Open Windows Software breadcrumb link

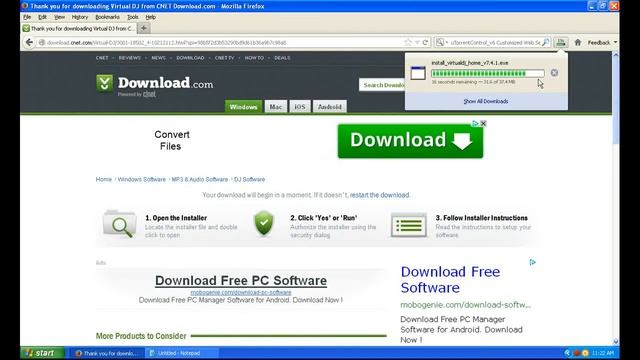pyautogui.click(x=142, y=179)
